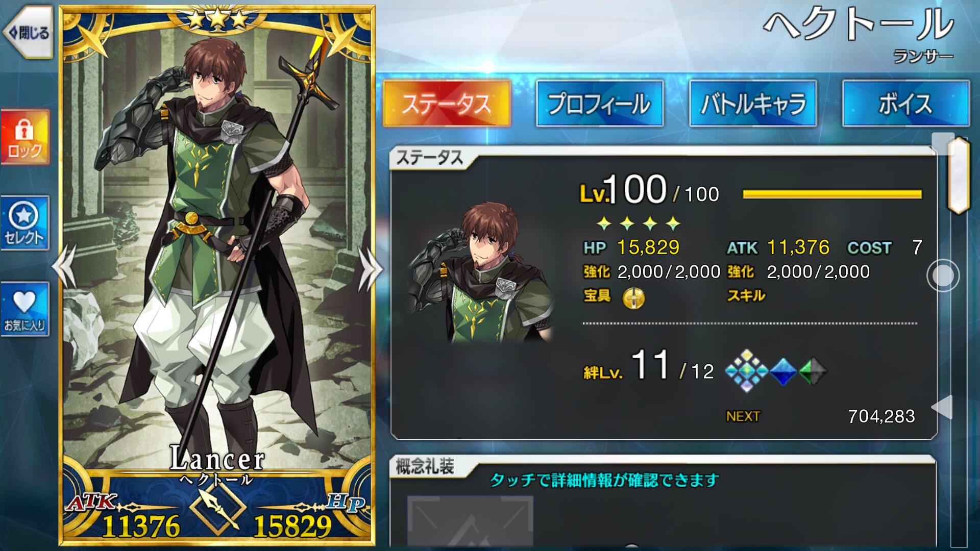Tap the gold Noble Phantasm 宝具 icon
This screenshot has width=980, height=551.
pyautogui.click(x=633, y=297)
